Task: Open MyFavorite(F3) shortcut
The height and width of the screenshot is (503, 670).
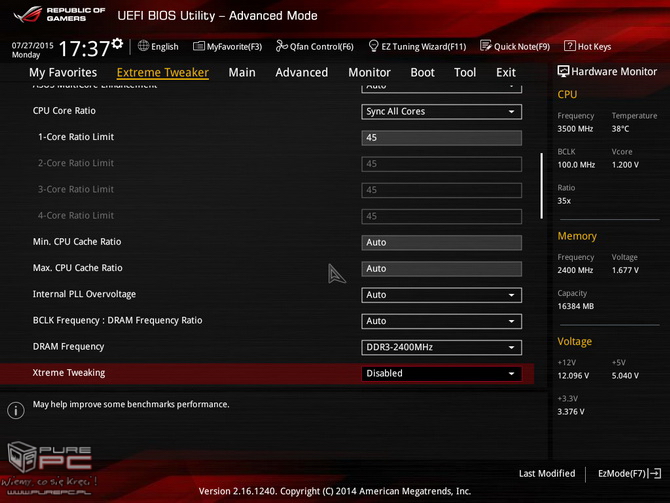Action: tap(228, 46)
